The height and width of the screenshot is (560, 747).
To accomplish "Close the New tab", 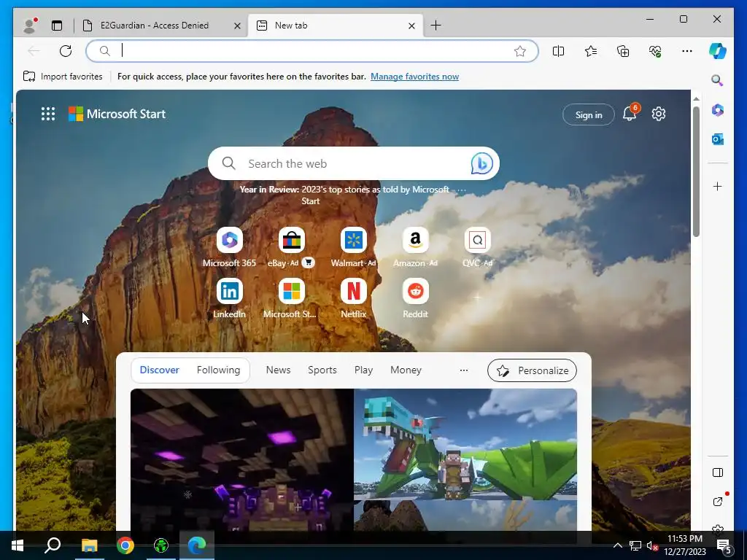I will pyautogui.click(x=411, y=26).
